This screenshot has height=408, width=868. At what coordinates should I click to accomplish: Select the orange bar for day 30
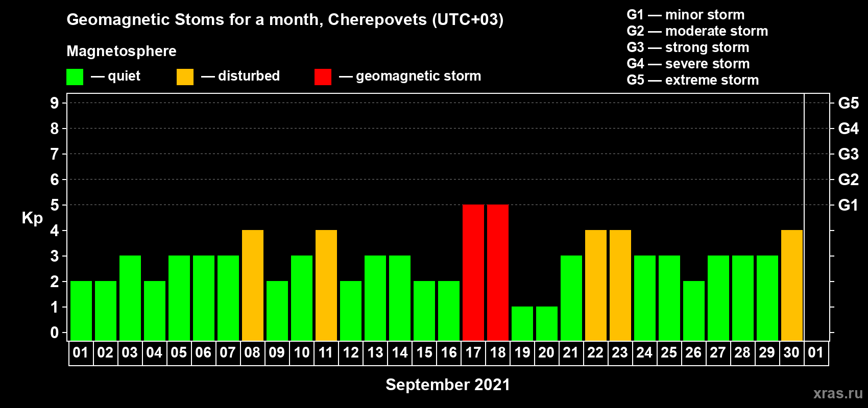792,285
